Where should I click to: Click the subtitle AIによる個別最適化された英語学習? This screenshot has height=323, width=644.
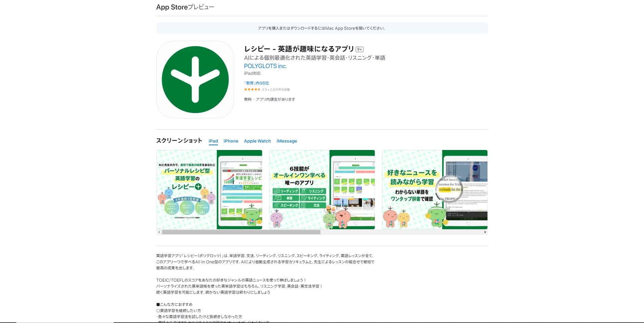pos(314,58)
